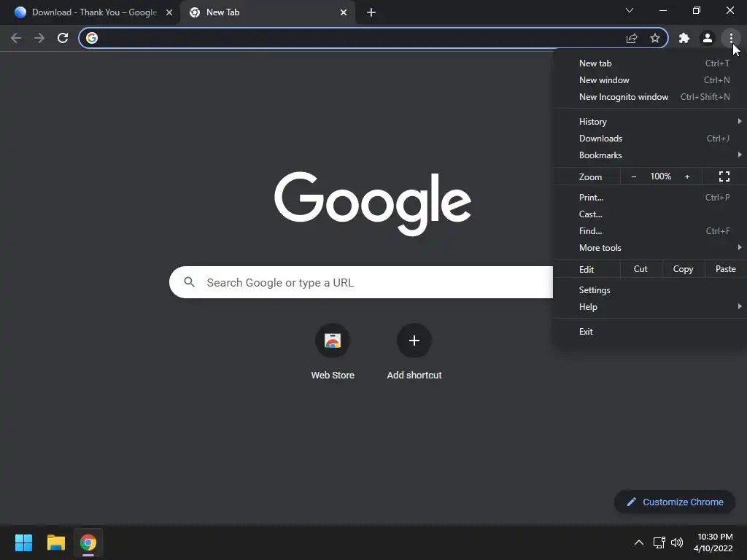This screenshot has height=560, width=747.
Task: Click the magnifier icon in search box
Action: [189, 282]
